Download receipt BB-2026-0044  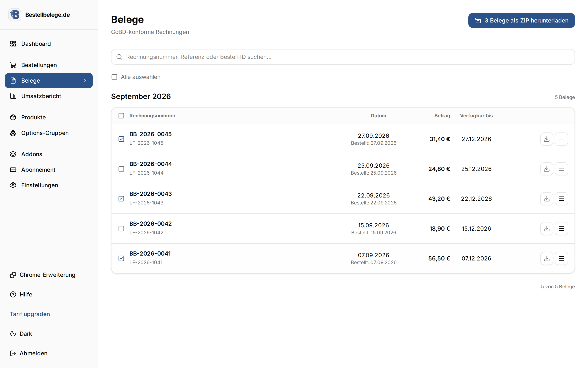pos(546,169)
